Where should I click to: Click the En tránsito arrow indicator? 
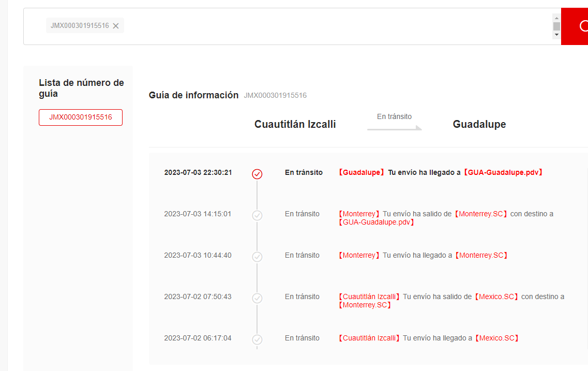pos(394,127)
